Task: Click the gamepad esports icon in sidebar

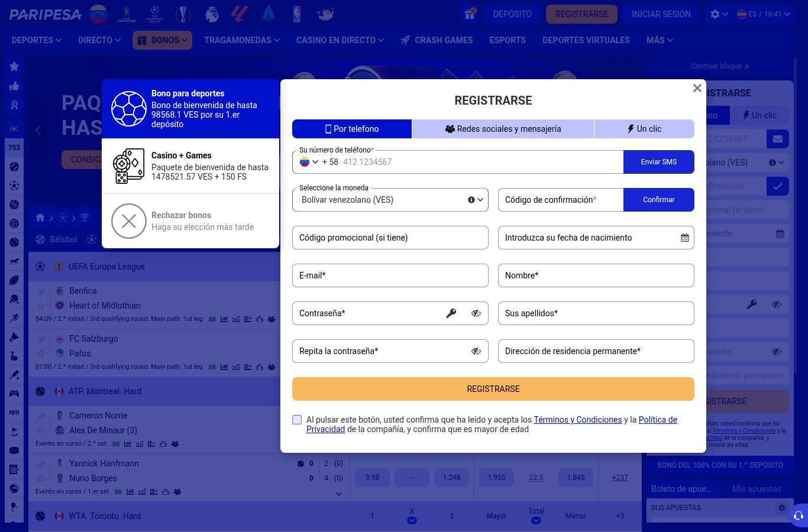Action: coord(14,394)
